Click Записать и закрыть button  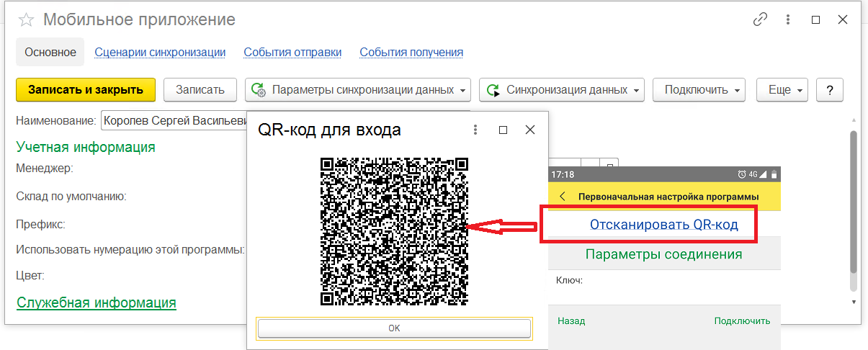tap(86, 90)
